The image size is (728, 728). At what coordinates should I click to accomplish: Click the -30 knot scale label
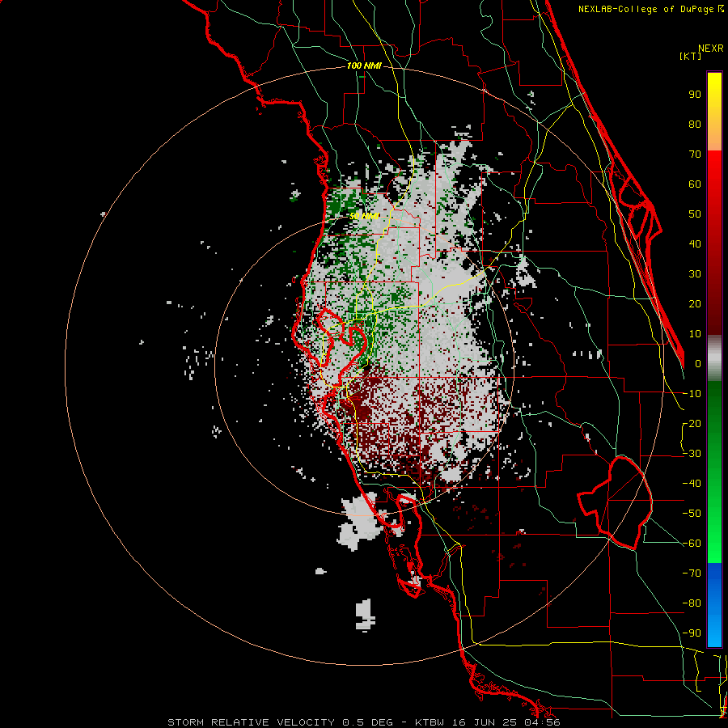(x=692, y=454)
